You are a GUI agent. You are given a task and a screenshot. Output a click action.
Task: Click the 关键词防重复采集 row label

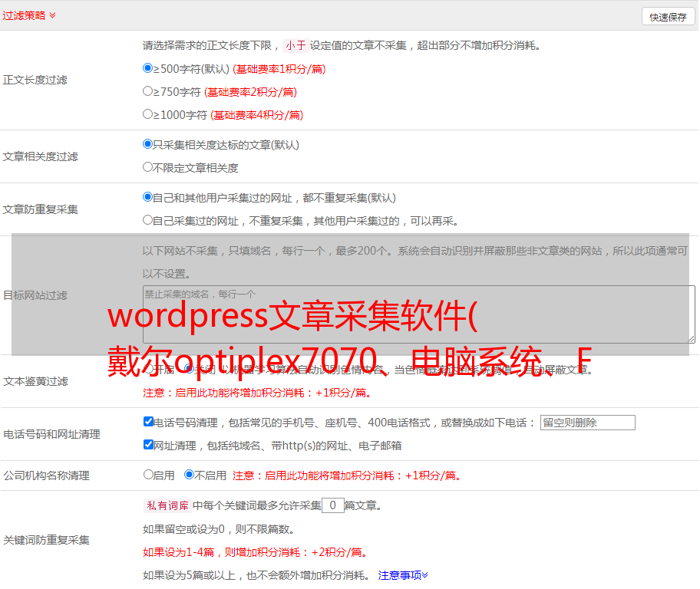point(46,540)
